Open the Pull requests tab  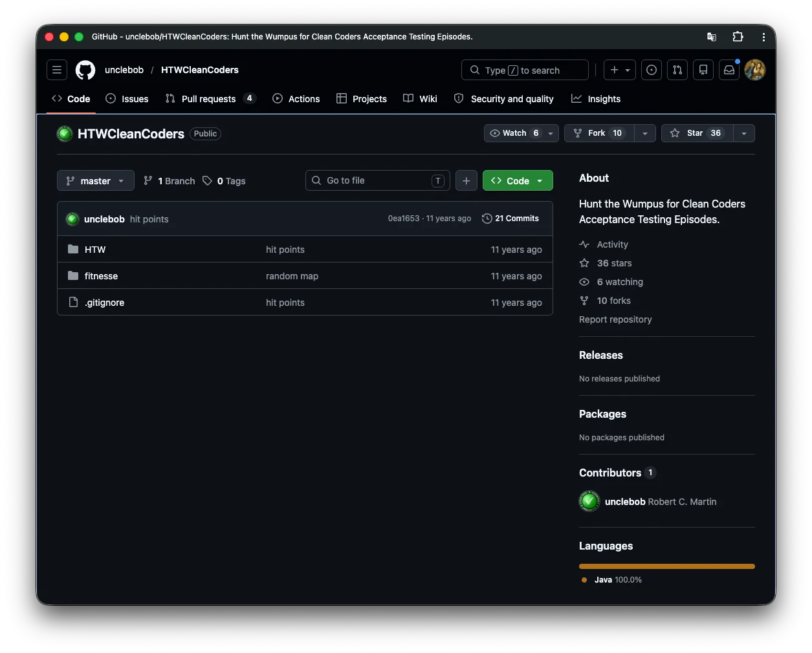coord(210,99)
